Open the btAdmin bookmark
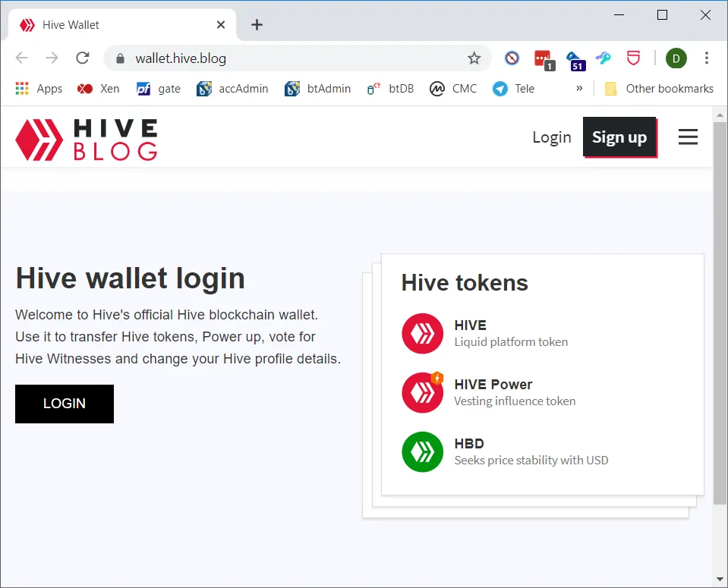The height and width of the screenshot is (588, 728). pos(317,88)
